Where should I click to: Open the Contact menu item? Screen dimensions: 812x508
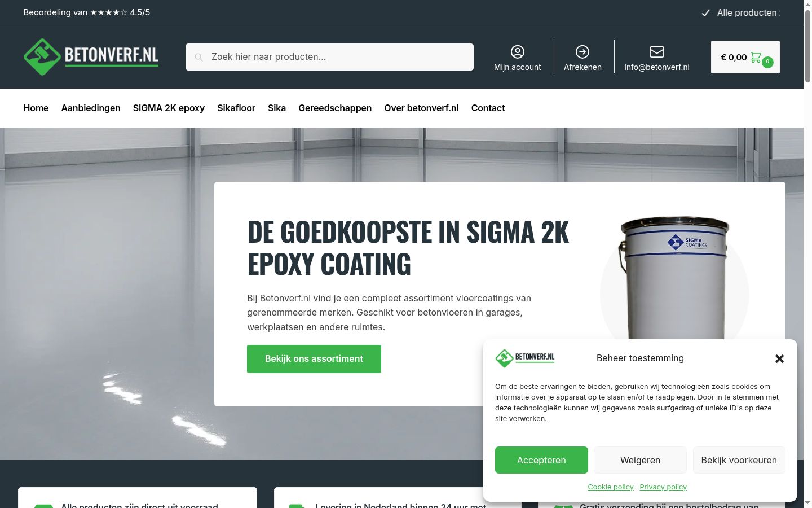pyautogui.click(x=488, y=108)
